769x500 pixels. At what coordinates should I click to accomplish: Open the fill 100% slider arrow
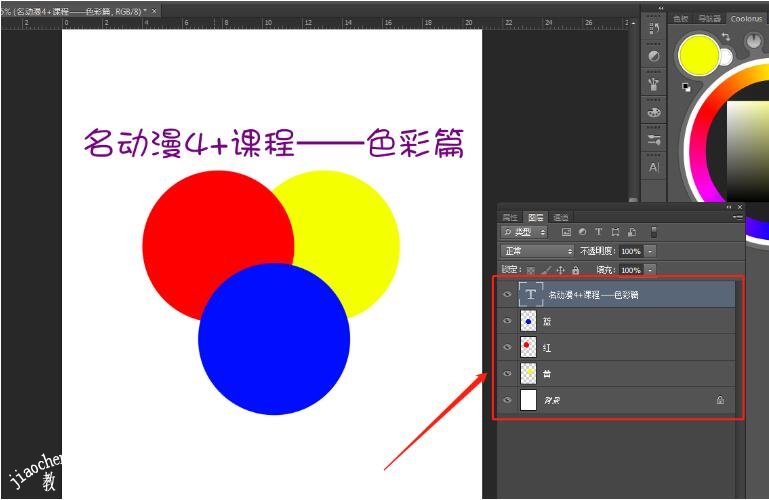point(650,270)
